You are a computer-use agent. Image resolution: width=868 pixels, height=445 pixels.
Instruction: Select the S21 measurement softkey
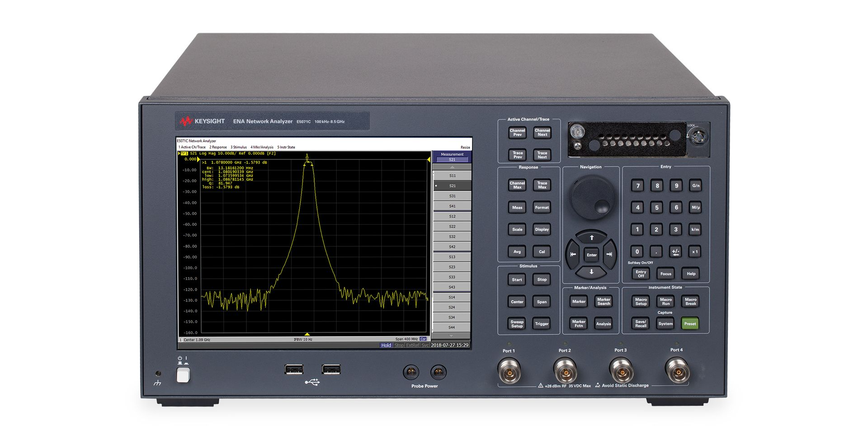point(452,186)
